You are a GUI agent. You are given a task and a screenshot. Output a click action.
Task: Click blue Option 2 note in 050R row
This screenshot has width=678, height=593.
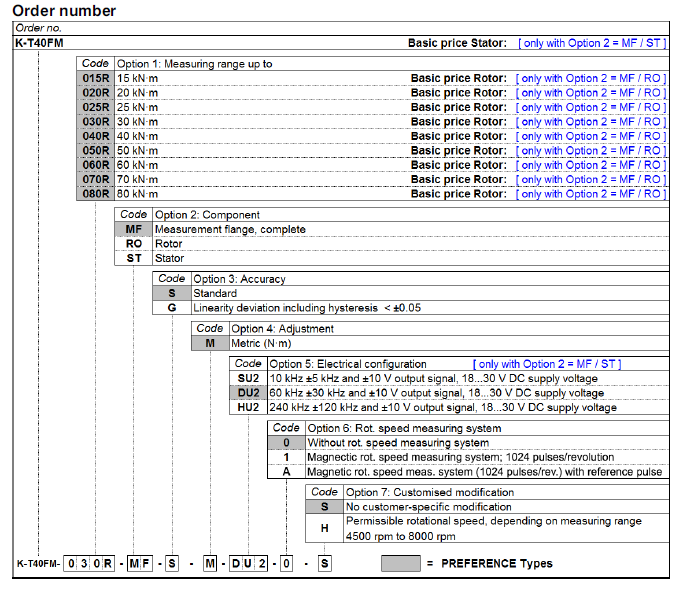[x=591, y=150]
